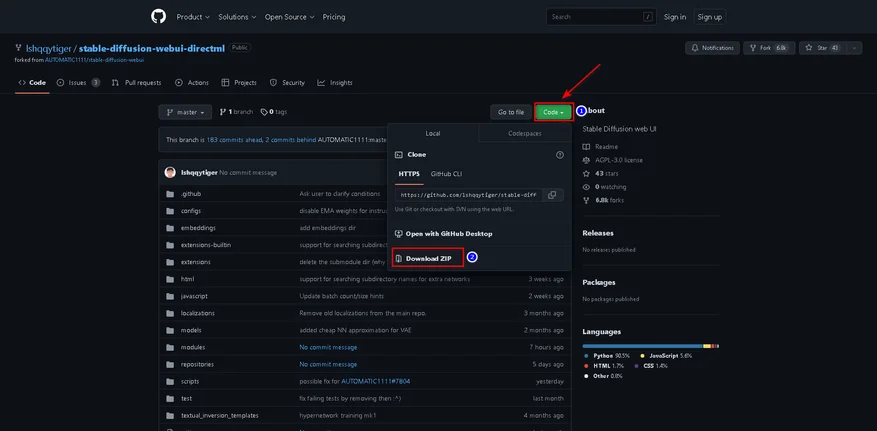Image resolution: width=877 pixels, height=431 pixels.
Task: Open the Solutions menu
Action: tap(237, 17)
